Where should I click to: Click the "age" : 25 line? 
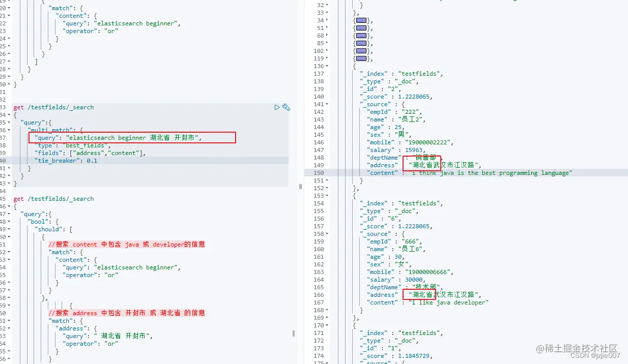pos(386,127)
